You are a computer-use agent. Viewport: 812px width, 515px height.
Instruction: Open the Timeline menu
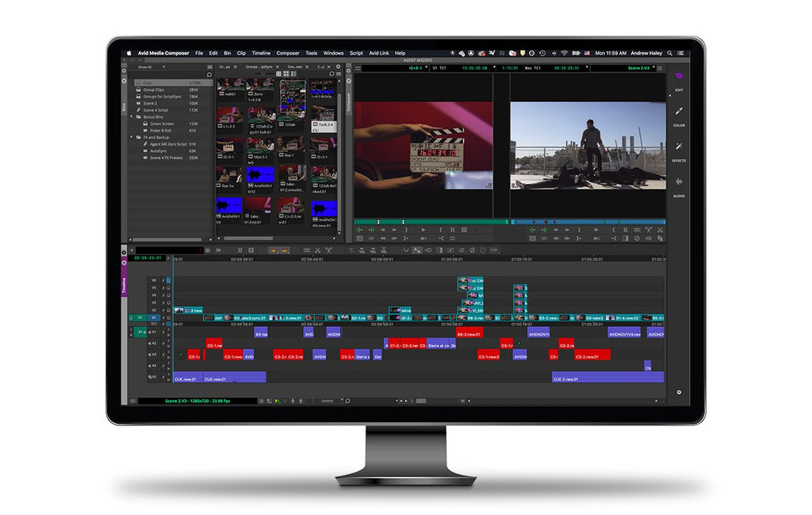click(261, 53)
